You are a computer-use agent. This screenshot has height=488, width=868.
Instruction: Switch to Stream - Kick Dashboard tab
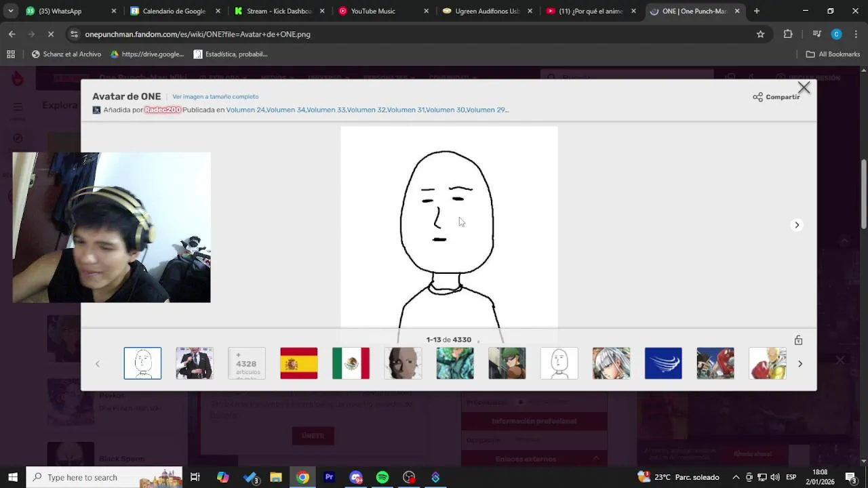coord(279,11)
